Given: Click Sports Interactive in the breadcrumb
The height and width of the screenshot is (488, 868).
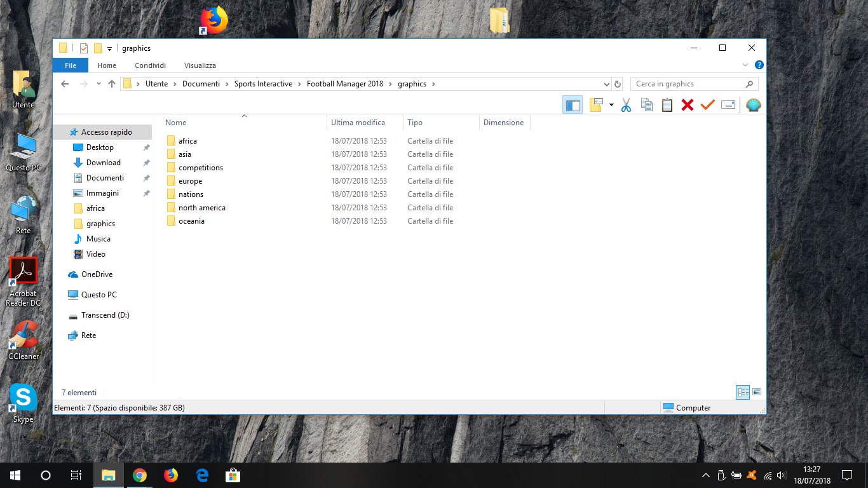Looking at the screenshot, I should click(263, 84).
